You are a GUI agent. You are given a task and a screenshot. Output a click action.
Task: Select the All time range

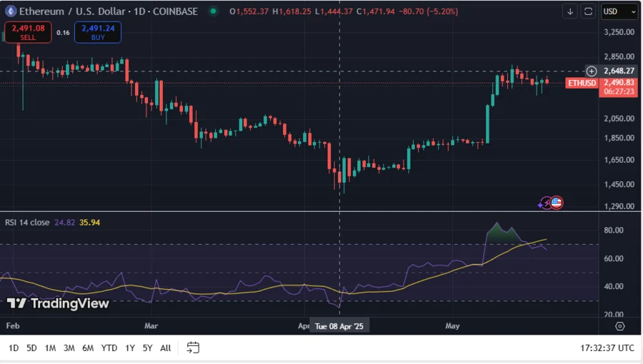pyautogui.click(x=165, y=348)
